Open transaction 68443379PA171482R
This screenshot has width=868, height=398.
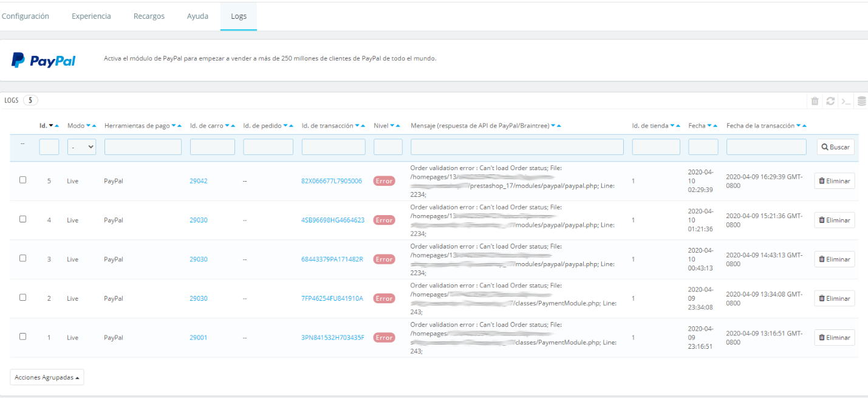[332, 259]
